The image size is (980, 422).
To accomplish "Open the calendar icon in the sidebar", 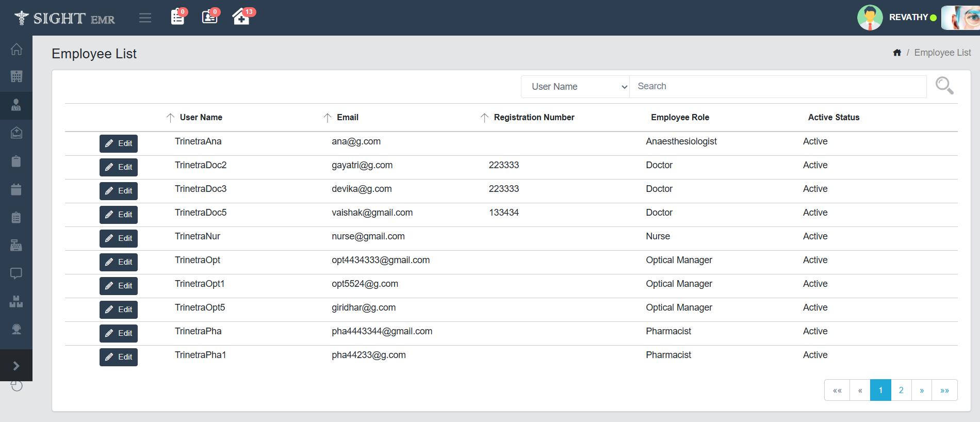I will [16, 189].
